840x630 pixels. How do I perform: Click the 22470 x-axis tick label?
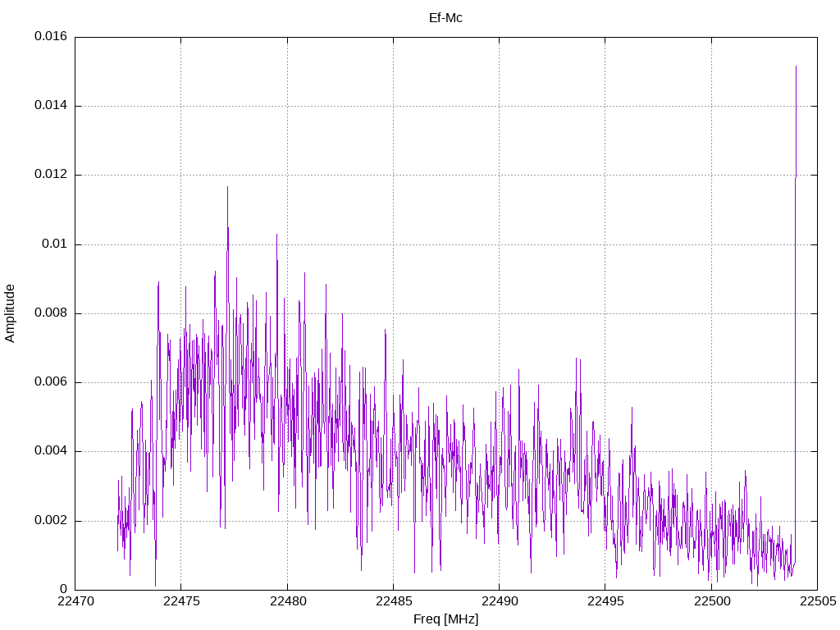pos(75,601)
